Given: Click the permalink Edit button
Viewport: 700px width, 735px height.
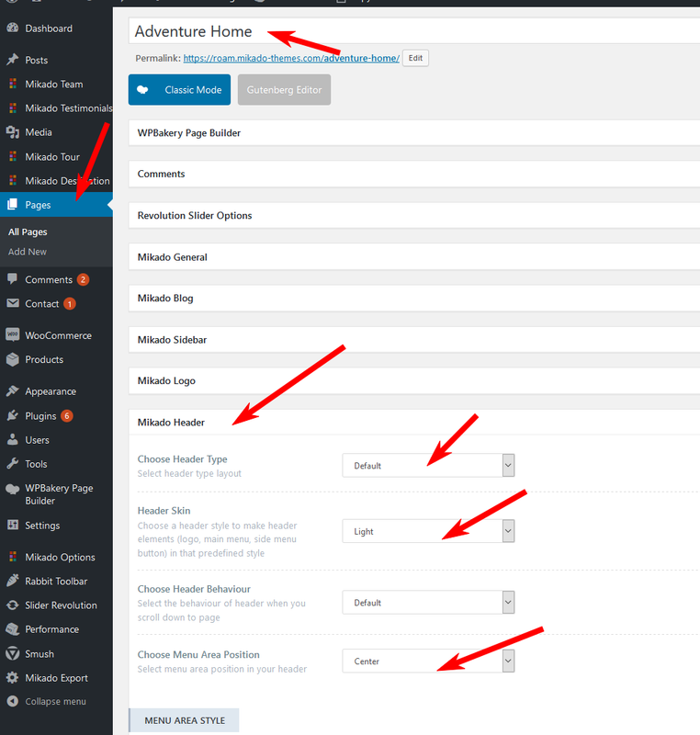Looking at the screenshot, I should click(415, 58).
